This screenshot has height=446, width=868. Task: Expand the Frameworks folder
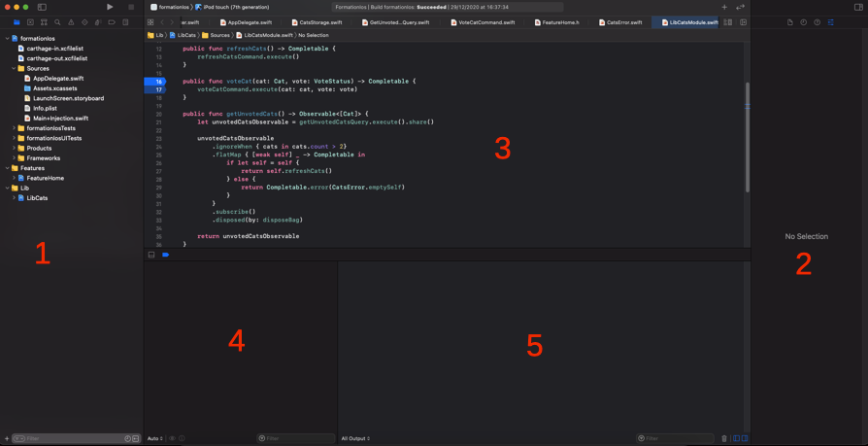click(x=14, y=158)
